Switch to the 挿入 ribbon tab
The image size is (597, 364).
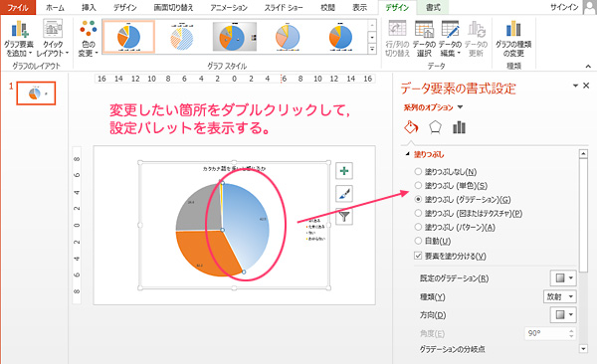pyautogui.click(x=89, y=7)
